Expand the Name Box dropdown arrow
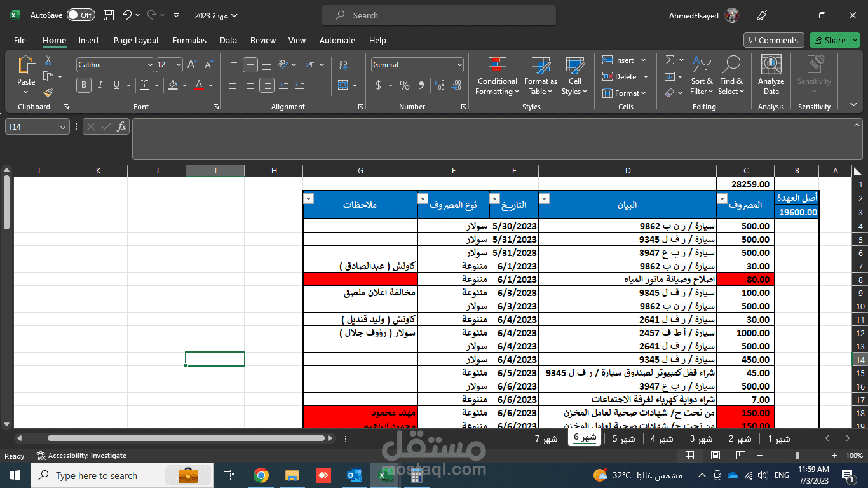 pyautogui.click(x=63, y=127)
